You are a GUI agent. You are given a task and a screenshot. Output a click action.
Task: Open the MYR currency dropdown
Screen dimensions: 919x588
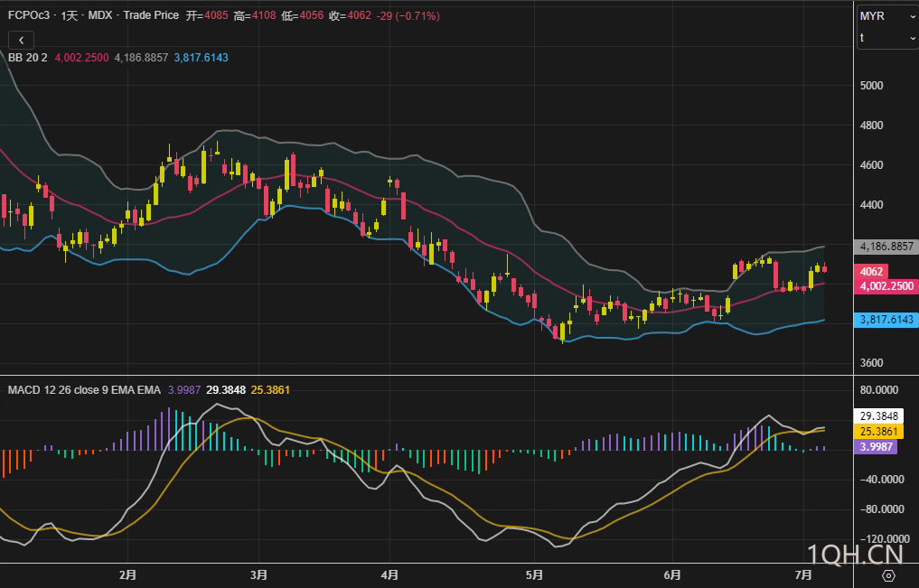[x=886, y=16]
